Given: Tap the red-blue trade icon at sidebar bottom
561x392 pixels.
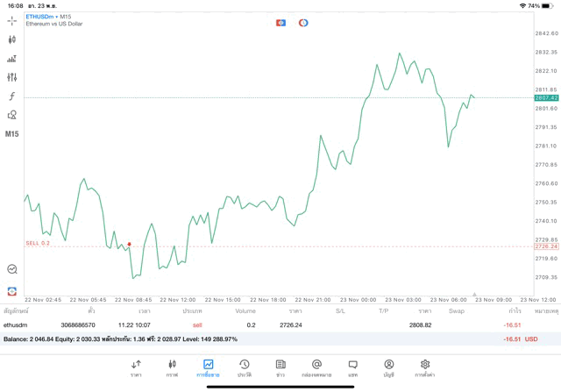Looking at the screenshot, I should (x=12, y=291).
